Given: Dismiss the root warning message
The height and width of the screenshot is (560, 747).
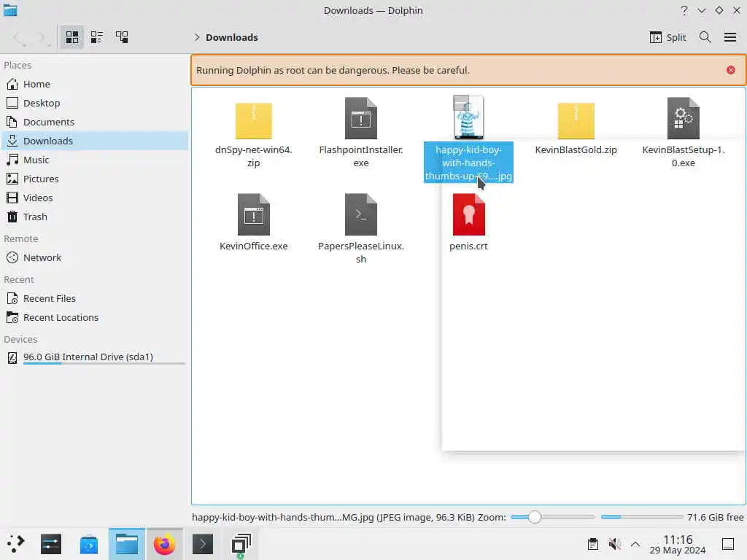Looking at the screenshot, I should [730, 70].
